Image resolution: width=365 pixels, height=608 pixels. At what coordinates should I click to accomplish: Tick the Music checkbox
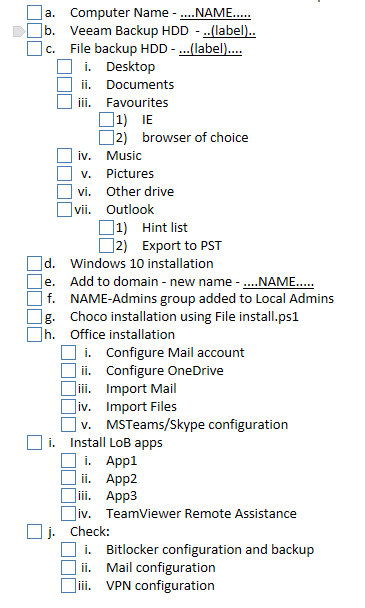[x=64, y=155]
